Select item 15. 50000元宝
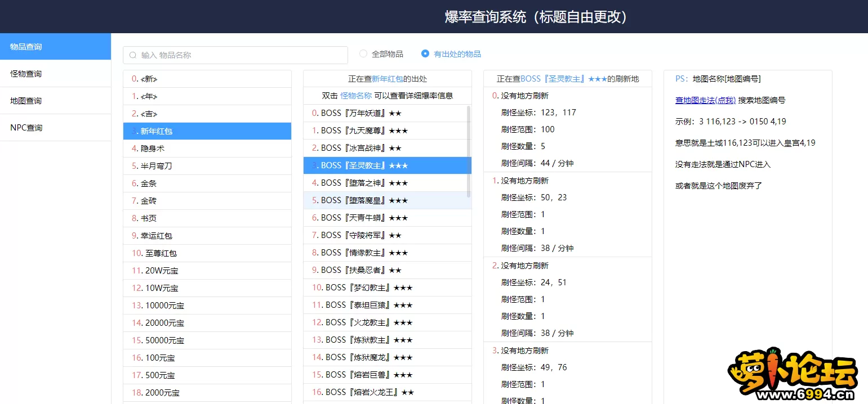 [207, 340]
